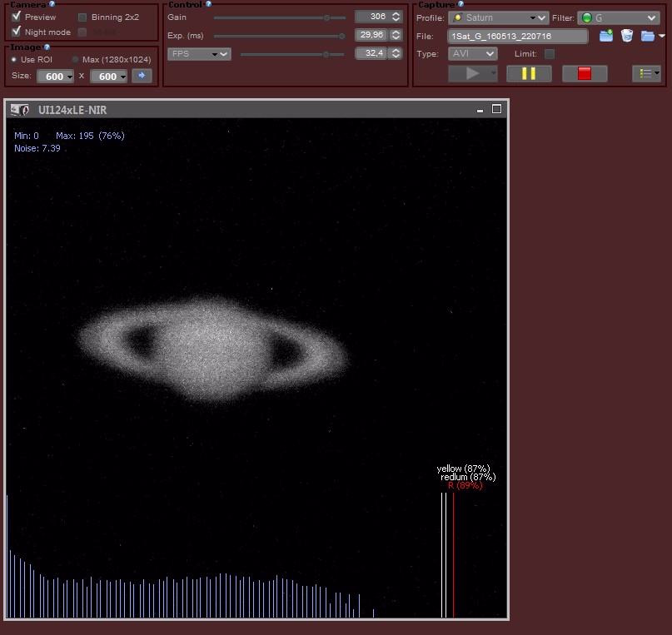
Task: Open the Profile dropdown showing Saturn
Action: 498,17
